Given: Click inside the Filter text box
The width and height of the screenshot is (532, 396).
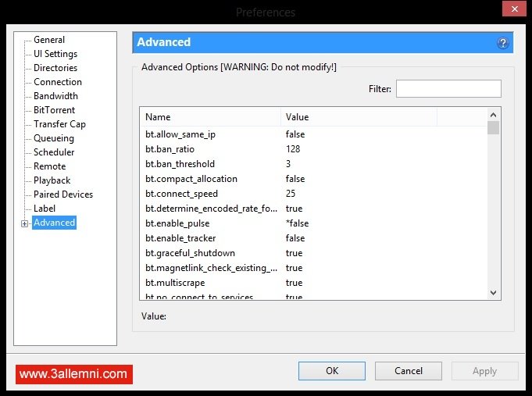Looking at the screenshot, I should point(448,89).
